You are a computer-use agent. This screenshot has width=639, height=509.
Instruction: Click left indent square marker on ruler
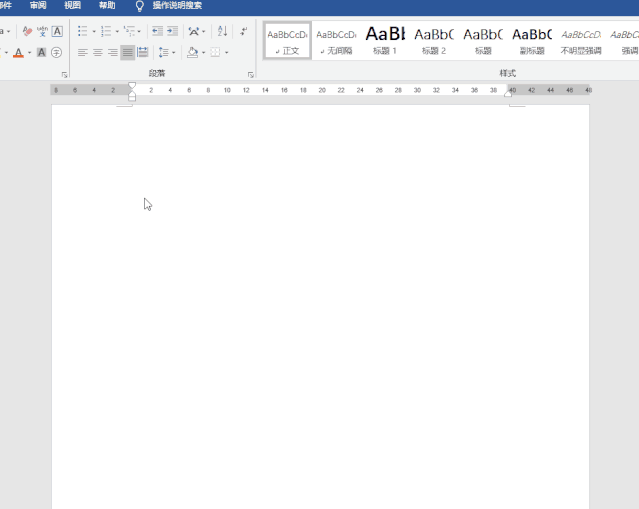click(x=132, y=98)
